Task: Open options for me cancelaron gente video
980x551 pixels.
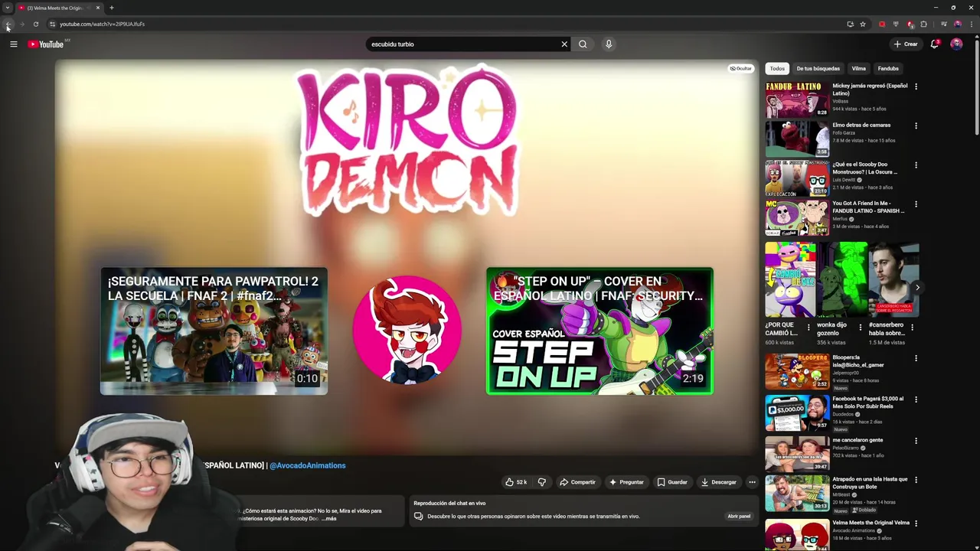Action: coord(916,441)
